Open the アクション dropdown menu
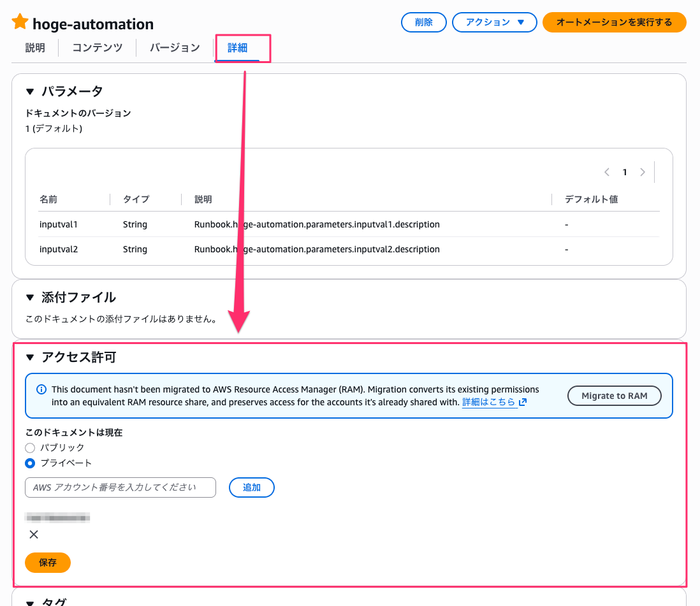Viewport: 700px width, 606px height. click(x=495, y=22)
